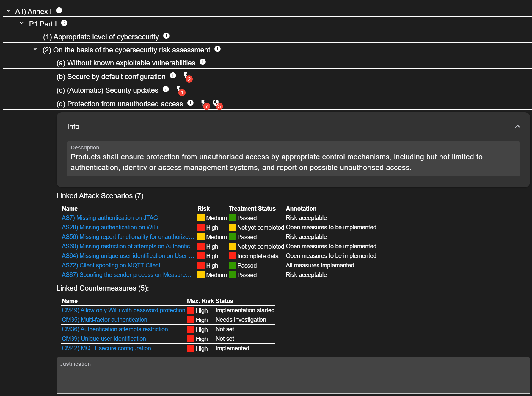Screen dimensions: 532x396
Task: Click green Passed status swatch for AS7
Action: [232, 218]
